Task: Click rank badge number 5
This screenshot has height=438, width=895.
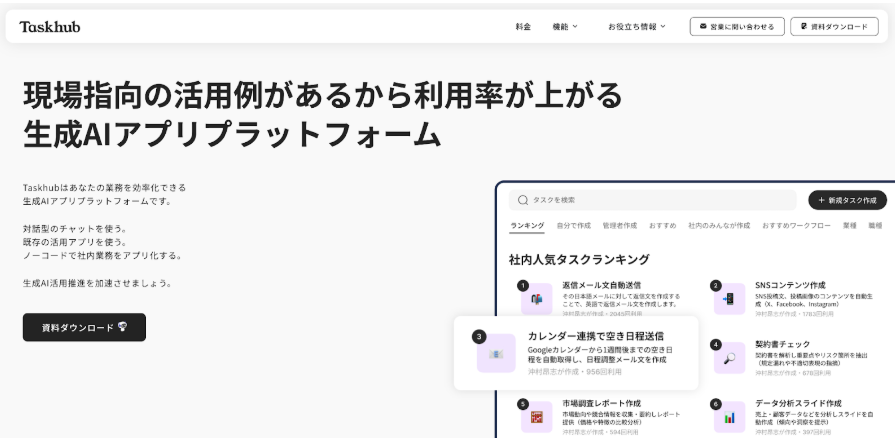Action: click(x=523, y=404)
